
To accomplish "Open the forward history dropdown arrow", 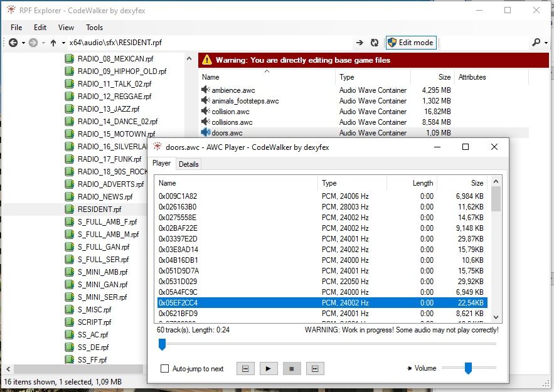I will click(x=43, y=43).
